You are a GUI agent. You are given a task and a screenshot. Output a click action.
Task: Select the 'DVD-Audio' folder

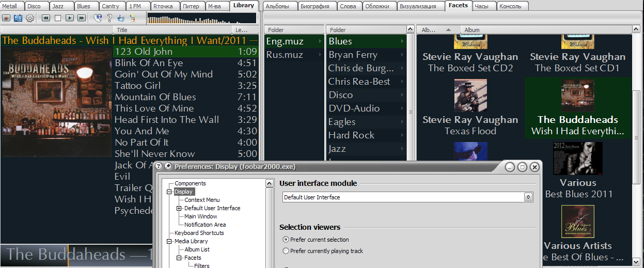(x=367, y=108)
